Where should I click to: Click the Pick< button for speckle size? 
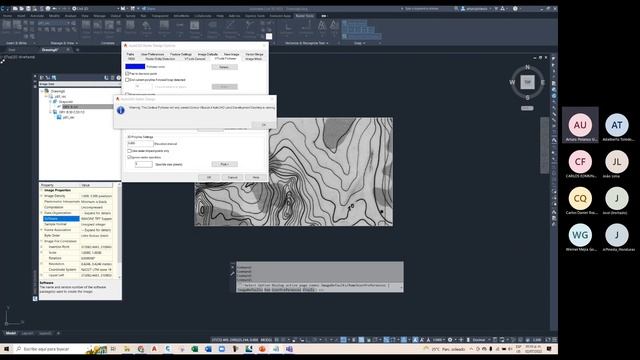point(224,164)
